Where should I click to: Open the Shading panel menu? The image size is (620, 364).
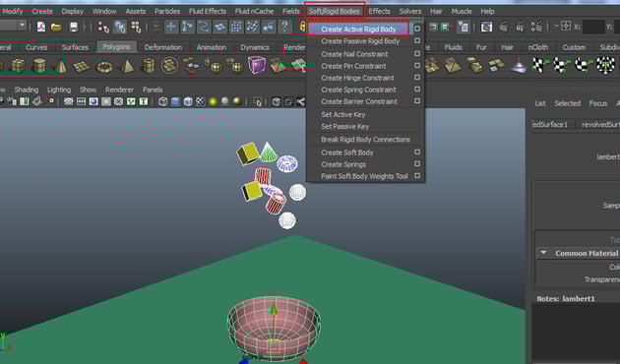(27, 90)
